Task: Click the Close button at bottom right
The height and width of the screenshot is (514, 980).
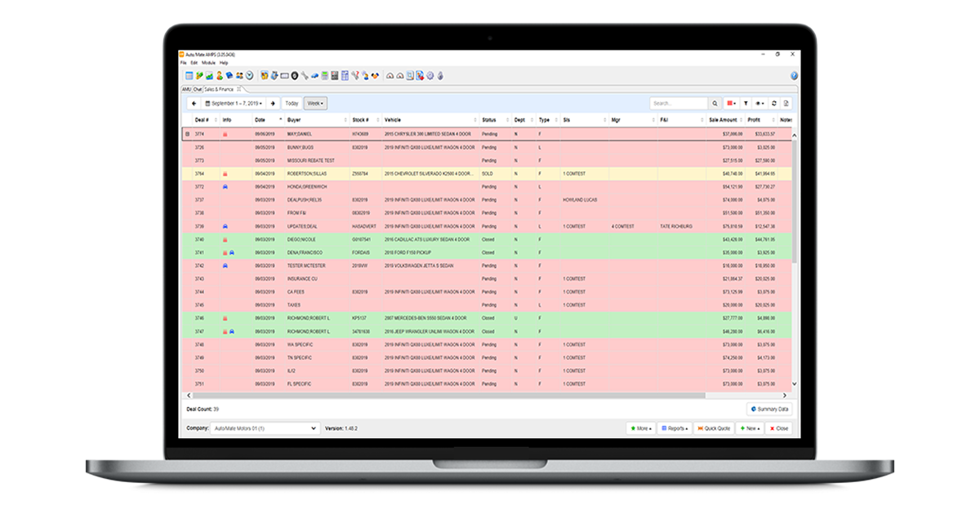Action: 778,428
